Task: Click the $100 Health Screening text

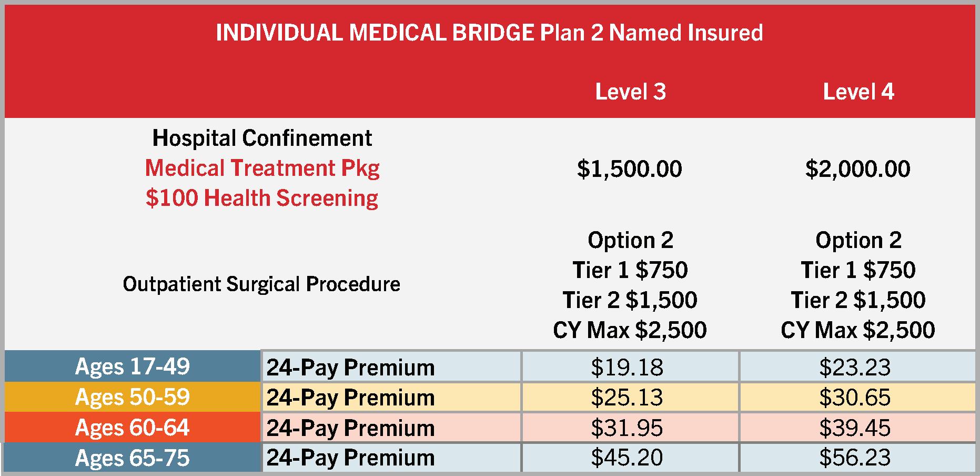Action: pos(262,198)
